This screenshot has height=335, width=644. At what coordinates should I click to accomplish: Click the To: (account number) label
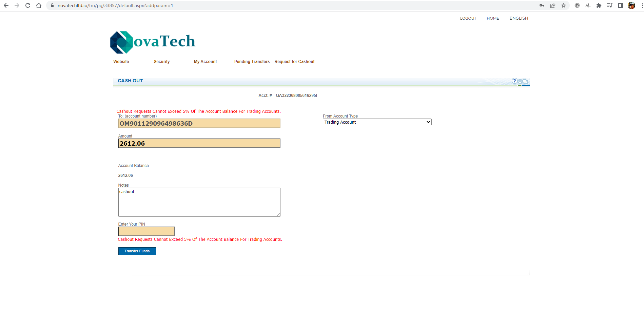pyautogui.click(x=138, y=116)
